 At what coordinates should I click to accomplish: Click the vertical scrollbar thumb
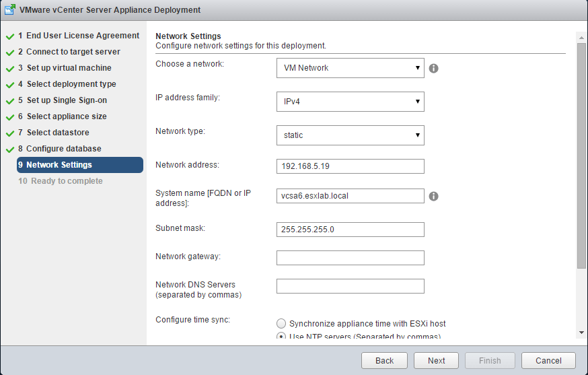pyautogui.click(x=581, y=156)
